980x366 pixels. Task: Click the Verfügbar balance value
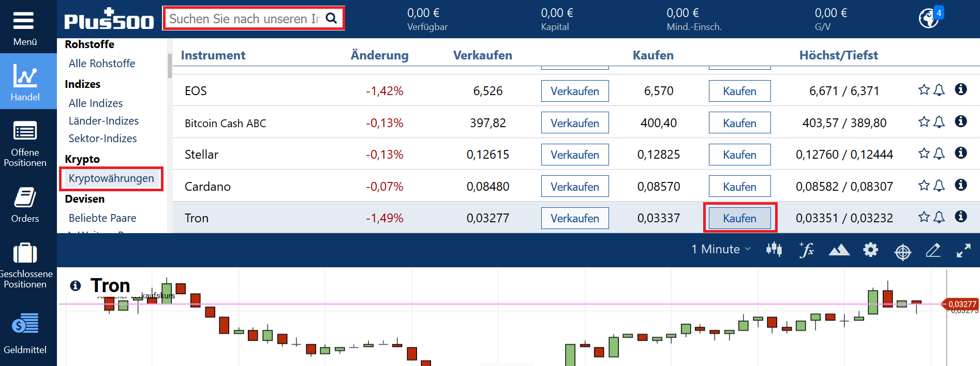(x=423, y=13)
